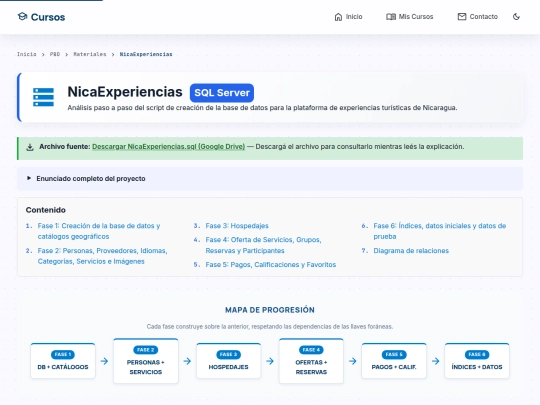
Task: Jump to Fase 6: Índices, datos iniciales
Action: pyautogui.click(x=440, y=231)
